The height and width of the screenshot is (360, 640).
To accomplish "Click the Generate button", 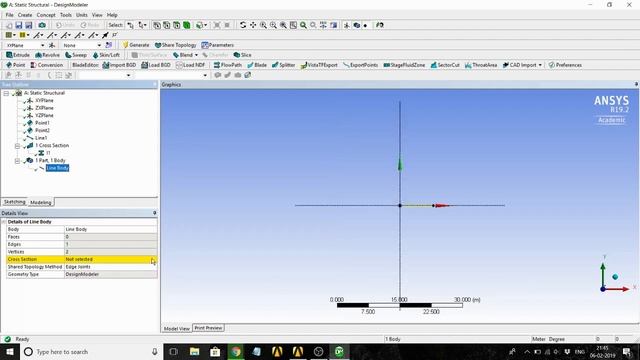I will (x=136, y=45).
